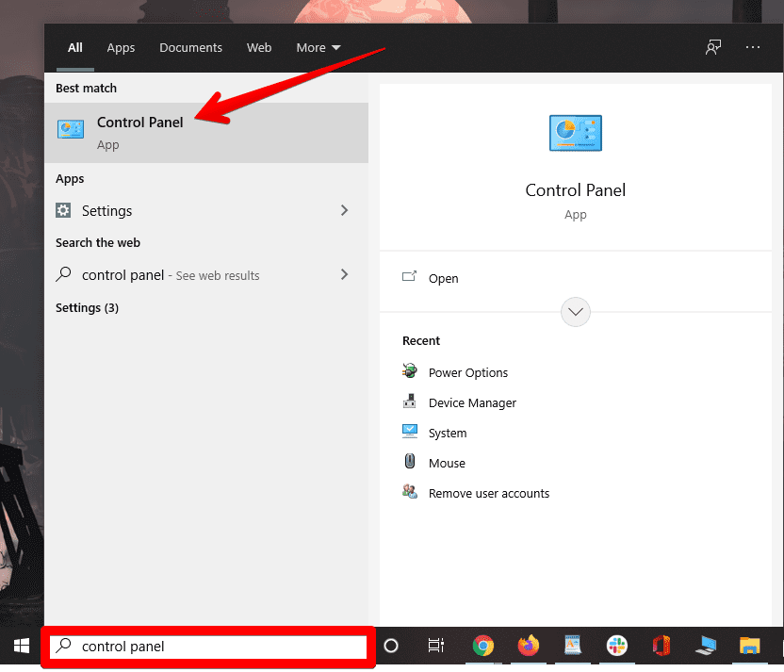Click the Mouse icon in Recent

(410, 461)
